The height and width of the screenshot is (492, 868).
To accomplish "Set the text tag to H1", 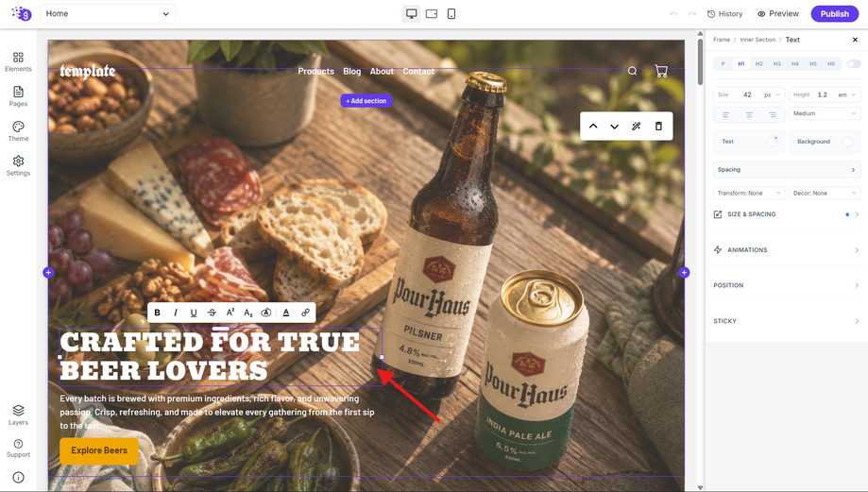I will (741, 64).
